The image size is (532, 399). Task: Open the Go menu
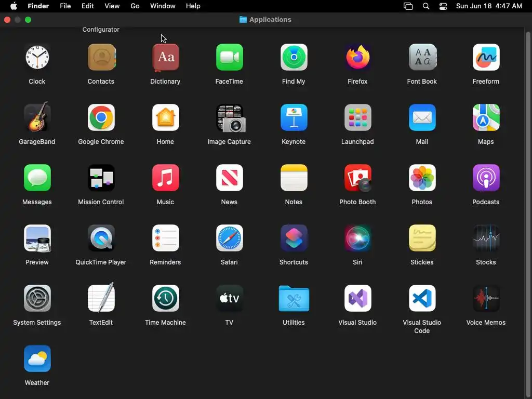135,6
